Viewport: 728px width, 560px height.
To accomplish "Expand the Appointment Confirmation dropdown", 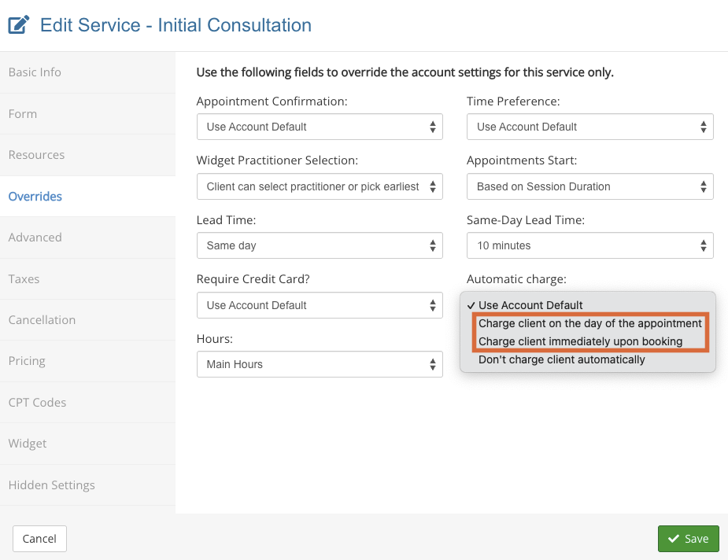I will coord(319,127).
